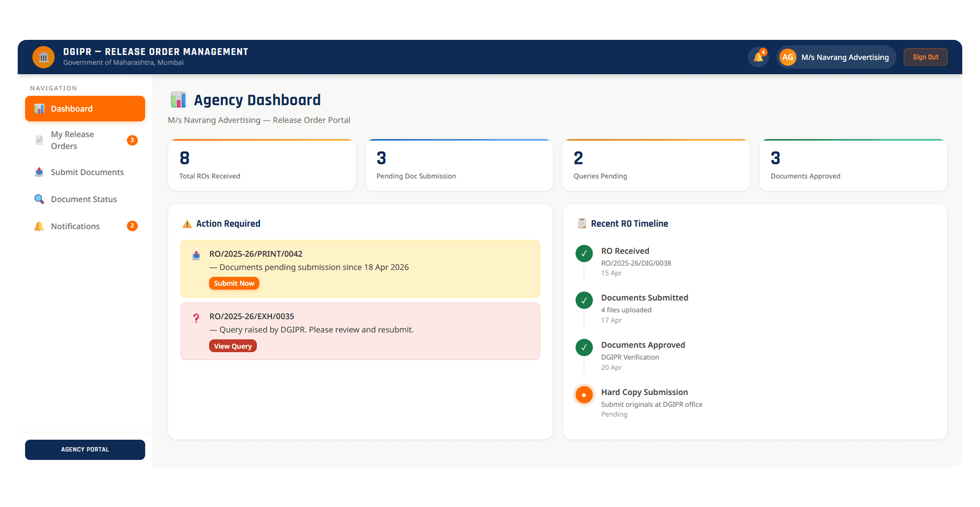Click the Queries Pending card
The image size is (980, 507).
tap(656, 165)
